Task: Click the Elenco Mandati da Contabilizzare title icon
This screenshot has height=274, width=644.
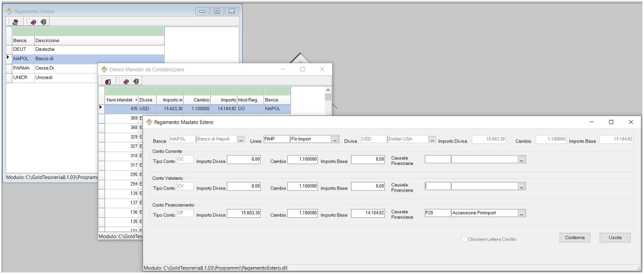Action: (104, 69)
